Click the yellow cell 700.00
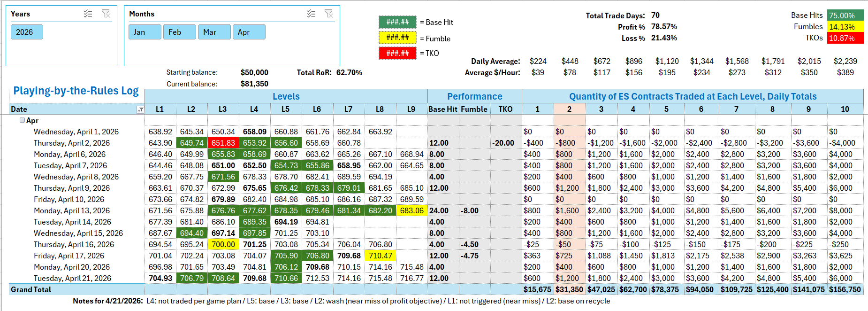The image size is (868, 311). pyautogui.click(x=223, y=244)
